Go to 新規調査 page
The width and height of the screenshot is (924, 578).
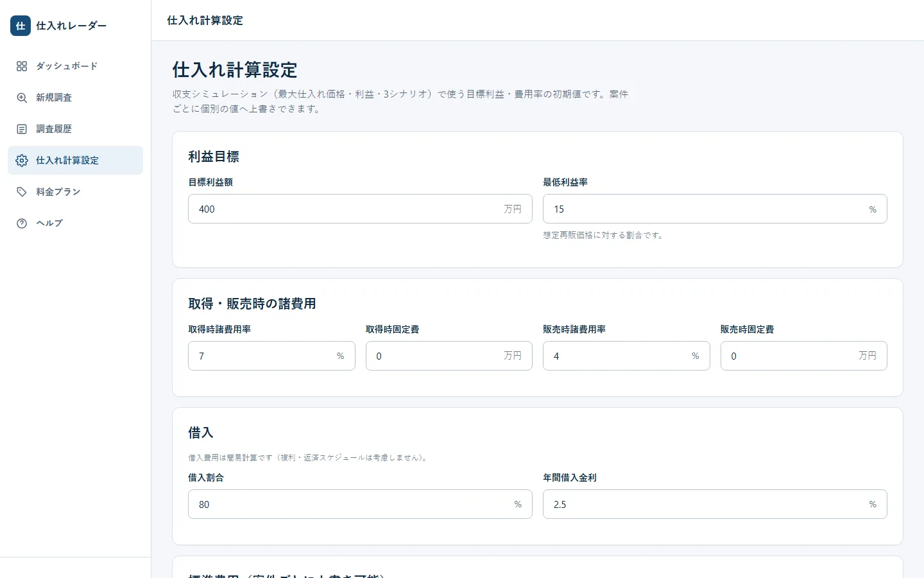click(x=75, y=98)
